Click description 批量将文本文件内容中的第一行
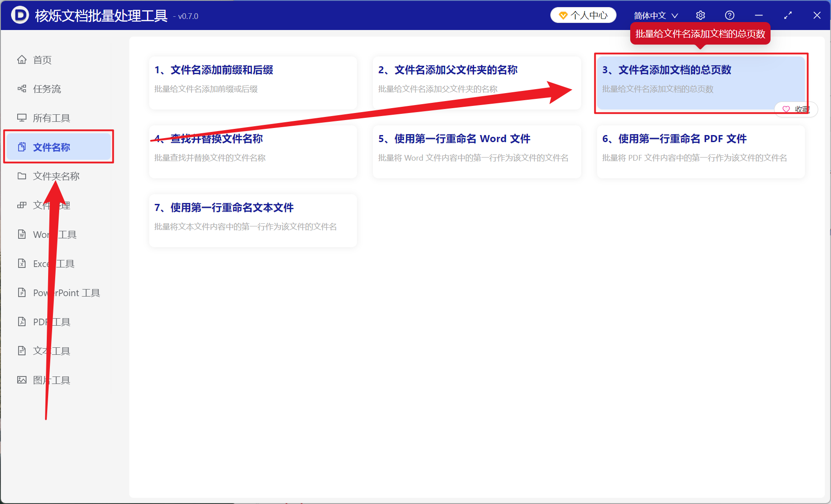This screenshot has width=831, height=504. coord(245,226)
